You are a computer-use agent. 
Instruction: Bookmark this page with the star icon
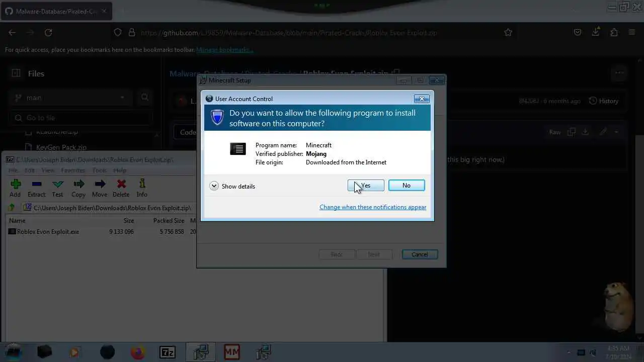508,33
